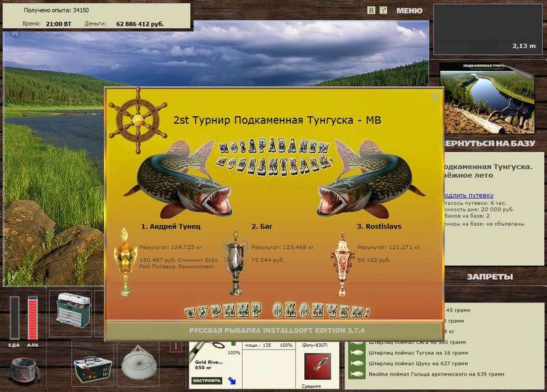The height and width of the screenshot is (392, 547).
Task: Open the folding bait bucket
Action: [24, 370]
